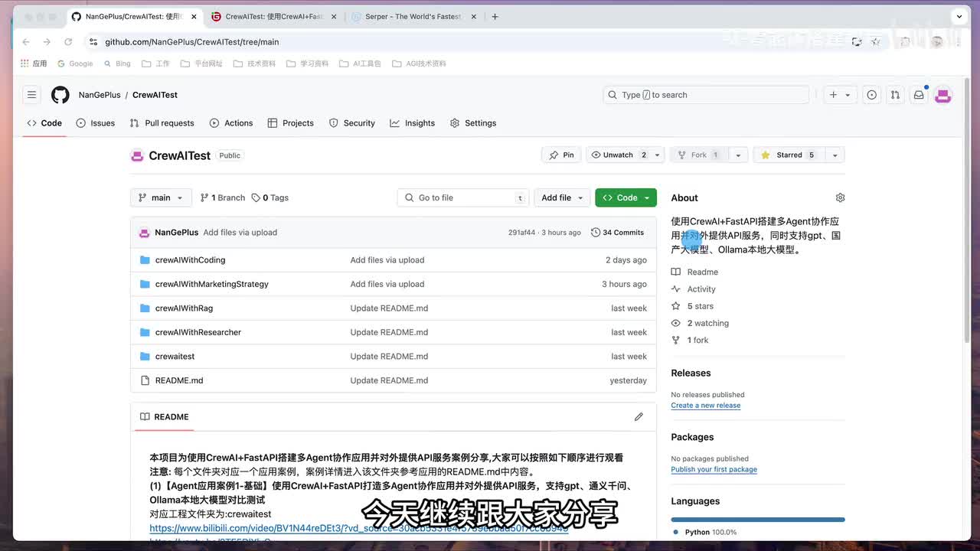Open the main branch selector dropdown

(161, 197)
